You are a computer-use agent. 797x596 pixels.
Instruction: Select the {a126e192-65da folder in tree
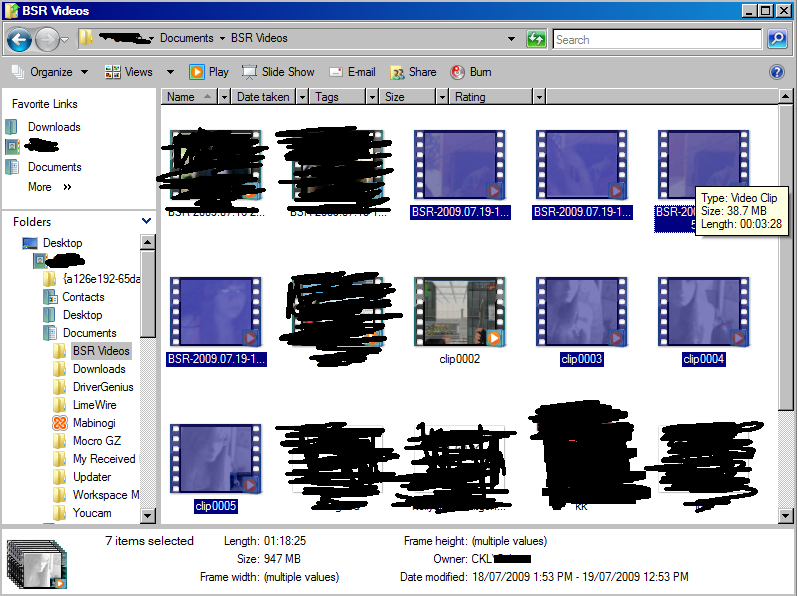[101, 279]
